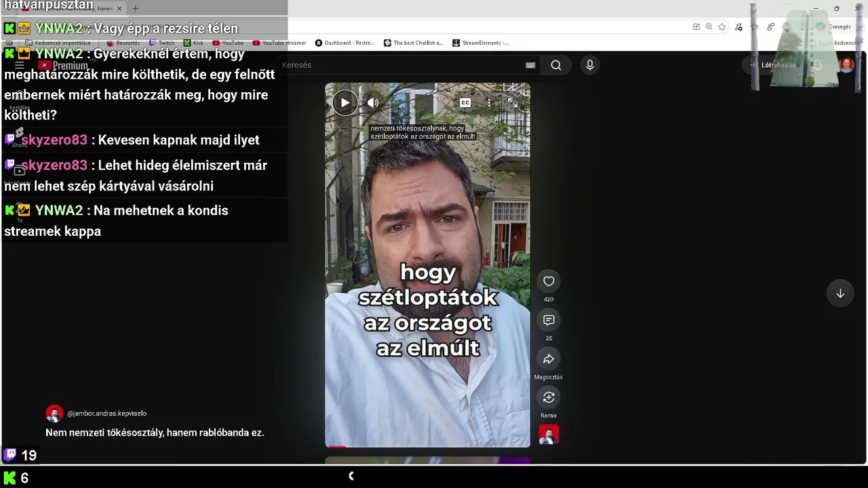Open YouTube notifications bell
Image resolution: width=868 pixels, height=488 pixels.
click(x=817, y=65)
